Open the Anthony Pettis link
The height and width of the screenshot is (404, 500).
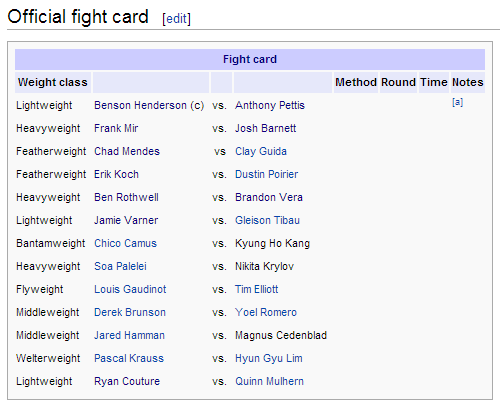click(x=270, y=105)
